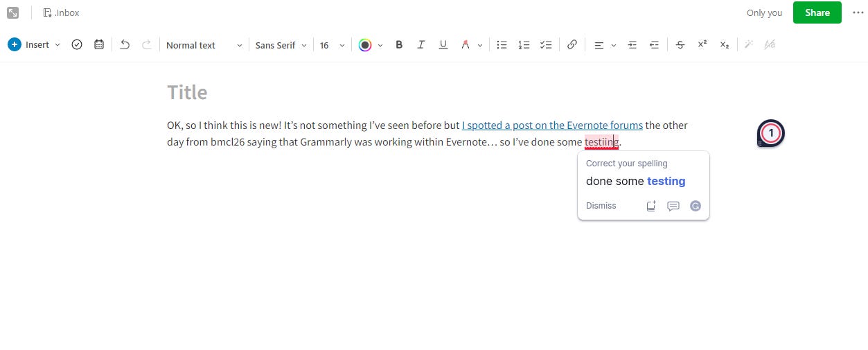
Task: Insert a bulleted list
Action: (502, 45)
